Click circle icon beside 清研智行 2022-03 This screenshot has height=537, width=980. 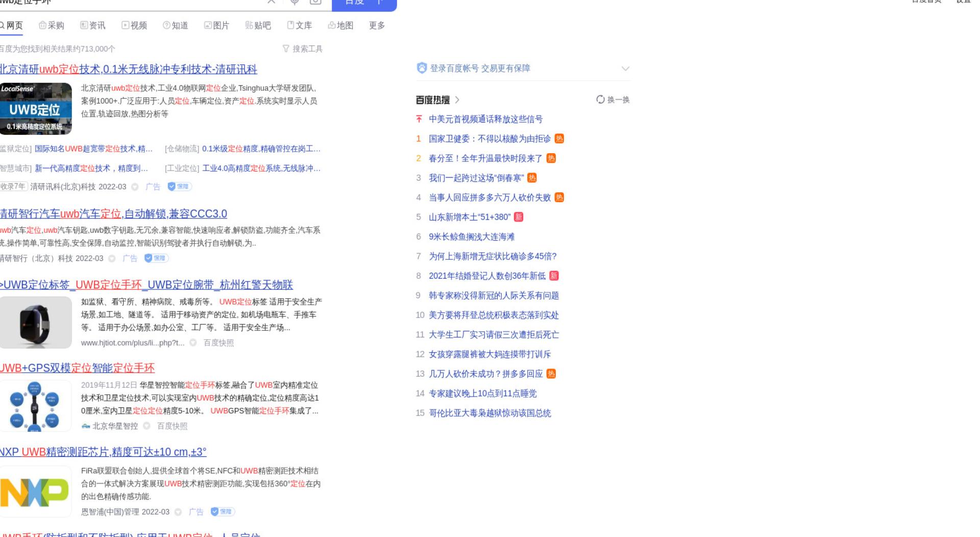click(x=112, y=258)
